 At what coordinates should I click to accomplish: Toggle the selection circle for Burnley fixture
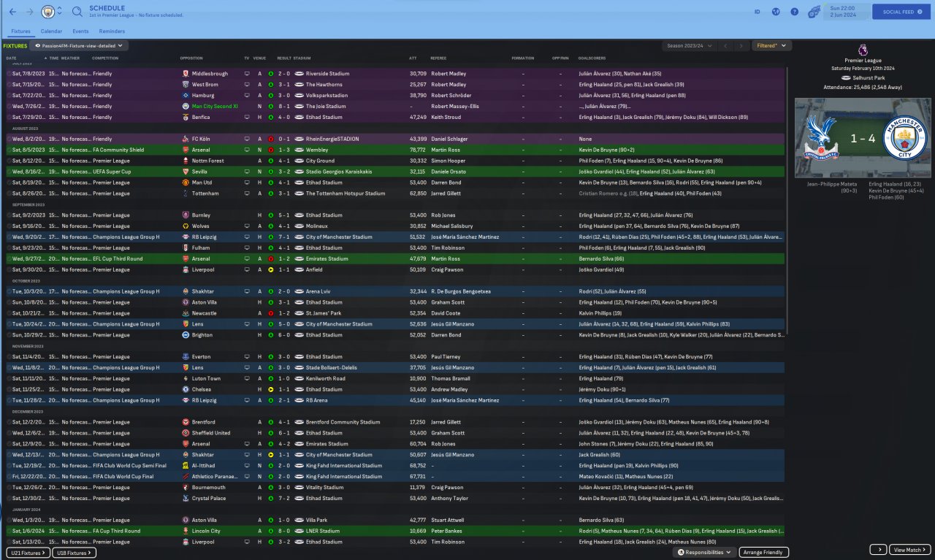[x=9, y=215]
